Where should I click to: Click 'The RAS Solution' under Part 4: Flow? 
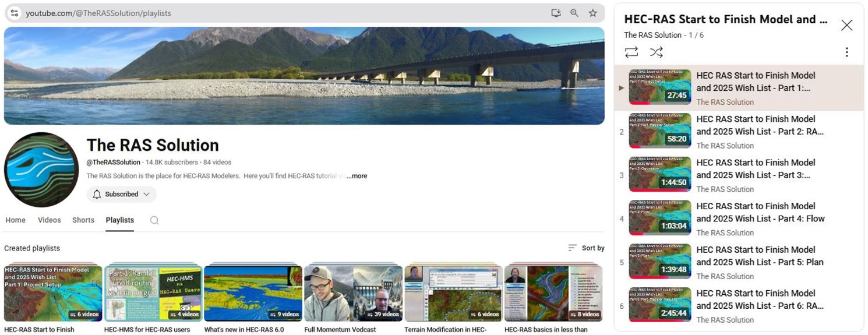coord(725,232)
